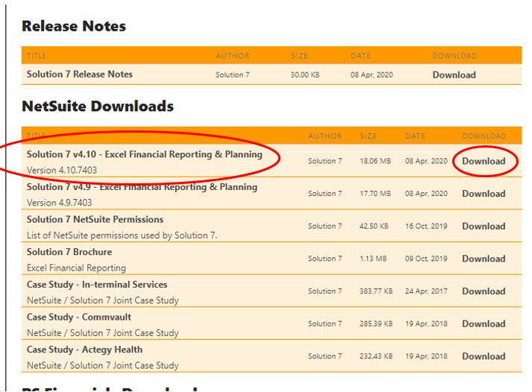Viewport: 532px width, 392px height.
Task: Download the Solution 7 Release Notes
Action: [x=454, y=75]
